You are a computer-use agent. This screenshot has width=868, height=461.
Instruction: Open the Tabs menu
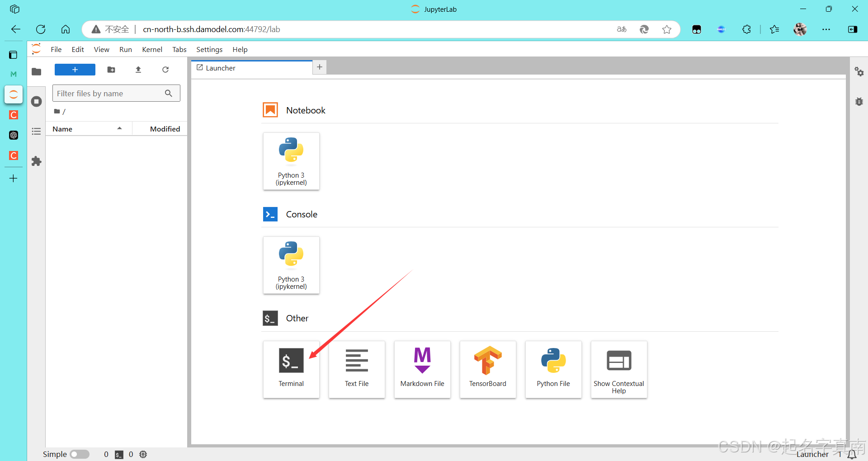click(179, 49)
